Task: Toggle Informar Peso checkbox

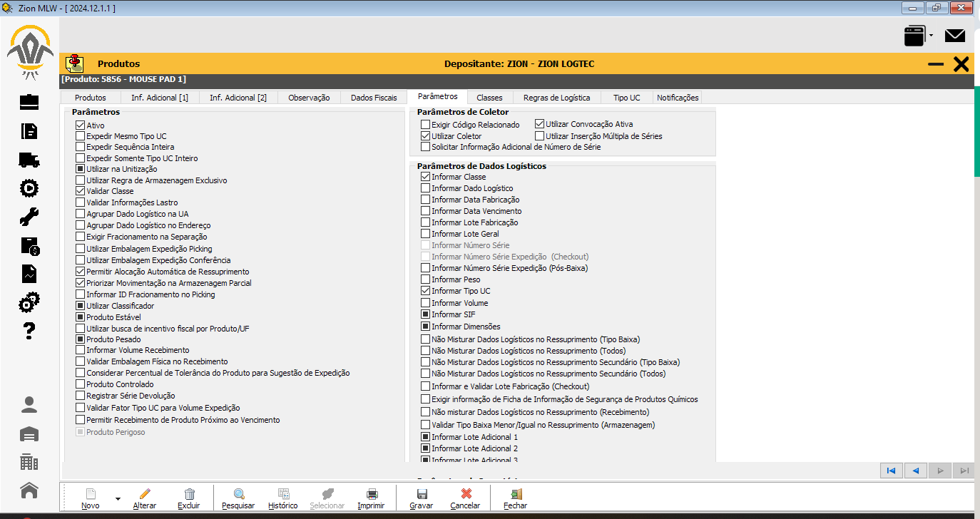Action: pyautogui.click(x=426, y=279)
